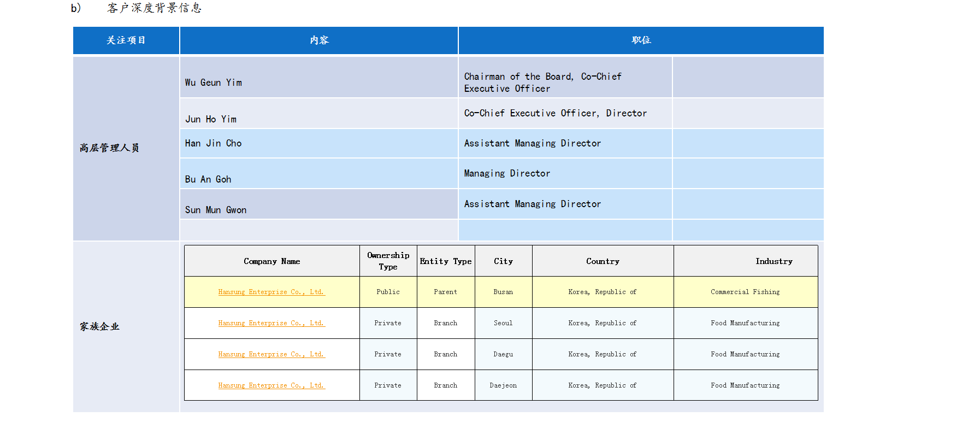Click the 关注项目 header cell
Viewport: 980px width, 422px height.
pyautogui.click(x=126, y=40)
